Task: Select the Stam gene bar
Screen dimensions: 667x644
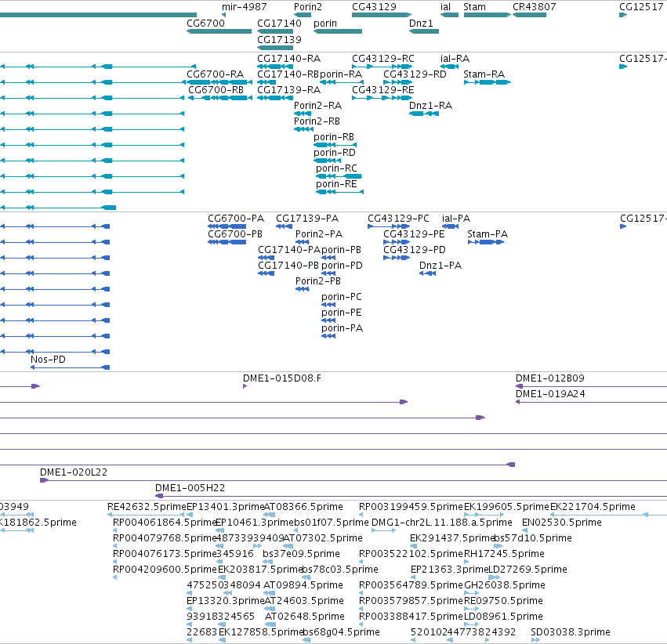Action: 487,16
